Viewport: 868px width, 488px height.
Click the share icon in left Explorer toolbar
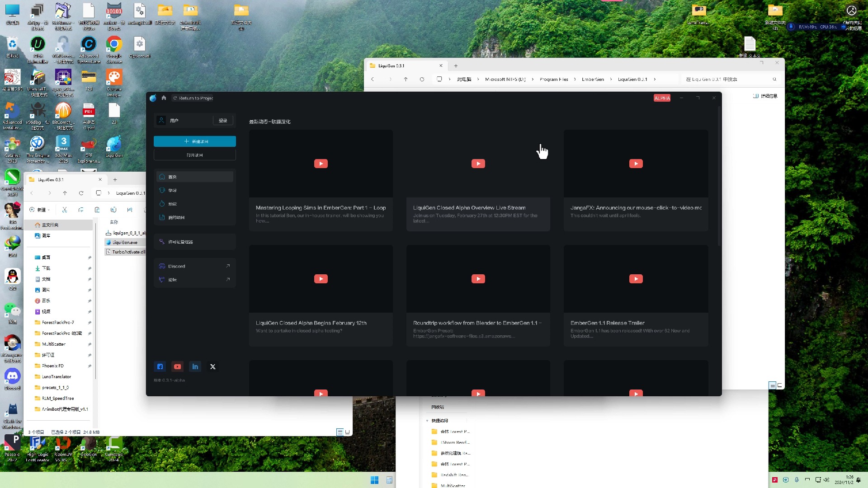(130, 210)
